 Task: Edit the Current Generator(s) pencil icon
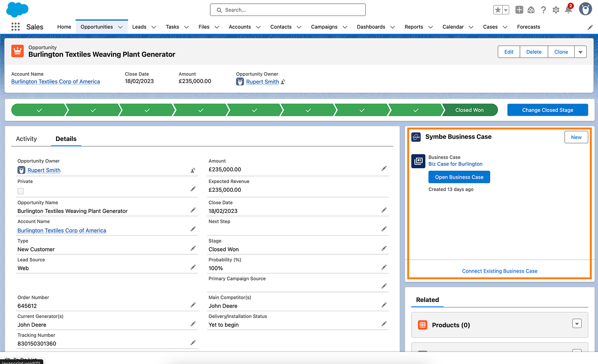(x=193, y=323)
